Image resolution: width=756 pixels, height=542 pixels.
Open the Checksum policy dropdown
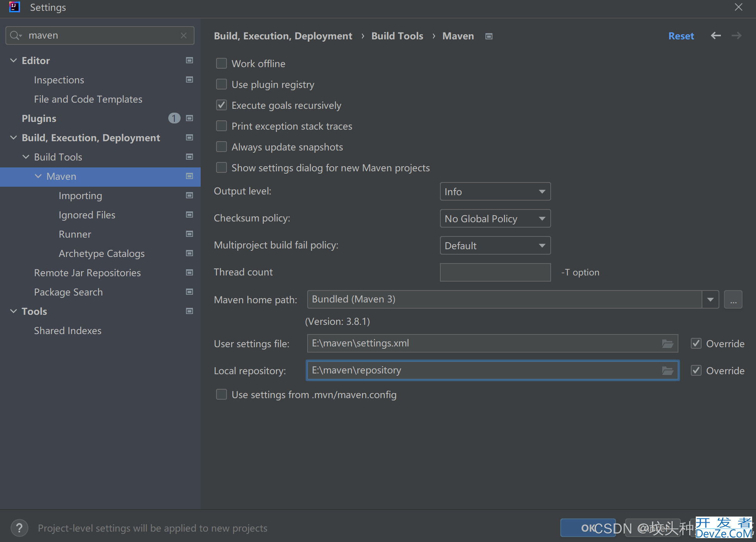(x=495, y=218)
